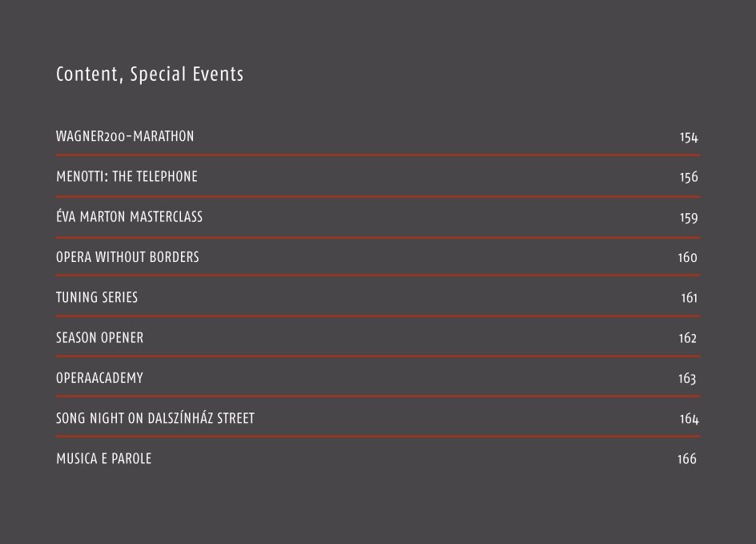The height and width of the screenshot is (544, 756).
Task: Open the OPERAACADEMY entry
Action: pyautogui.click(x=99, y=377)
